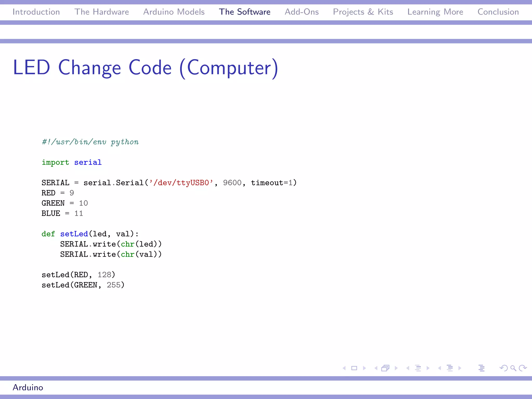Click the slide rectangle icon
This screenshot has height=399, width=532.
tap(354, 368)
